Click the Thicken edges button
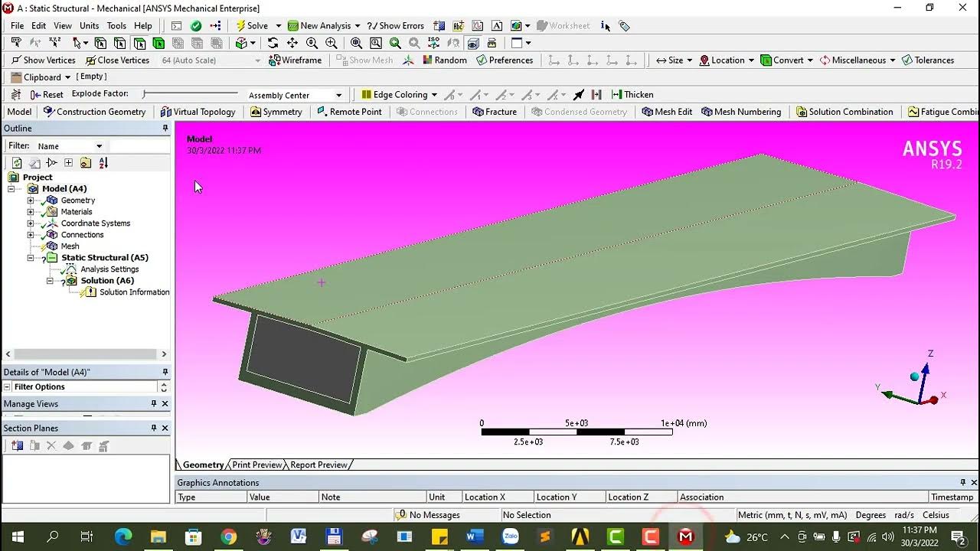980x551 pixels. [632, 94]
